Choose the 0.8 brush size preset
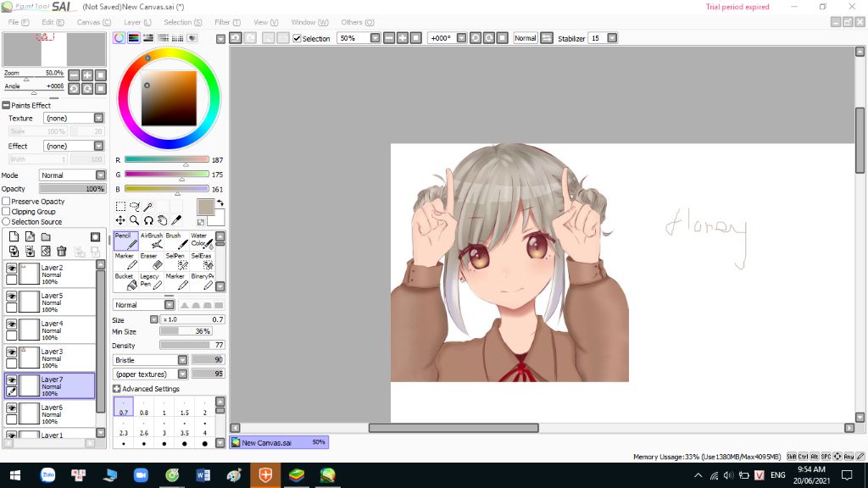868x488 pixels. click(144, 407)
